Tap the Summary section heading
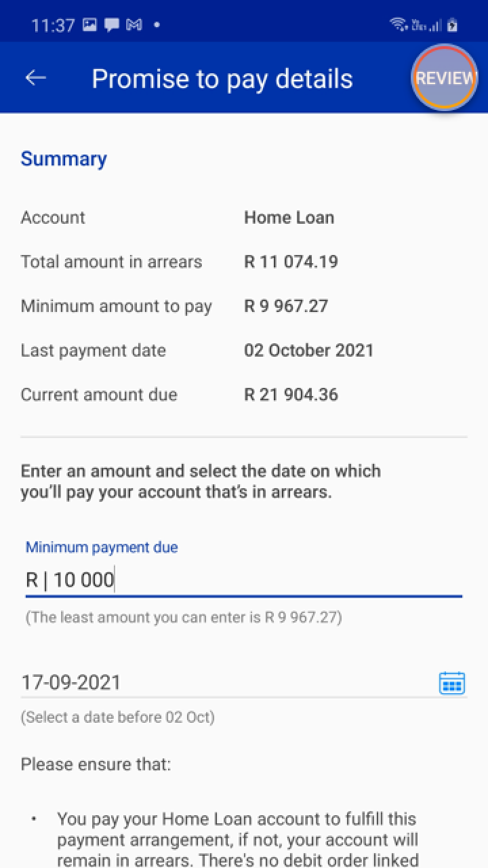Viewport: 488px width, 868px height. click(64, 159)
